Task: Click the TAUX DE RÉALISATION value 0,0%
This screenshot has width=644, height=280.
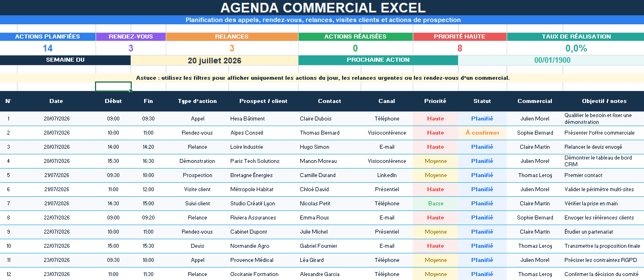Action: (576, 48)
